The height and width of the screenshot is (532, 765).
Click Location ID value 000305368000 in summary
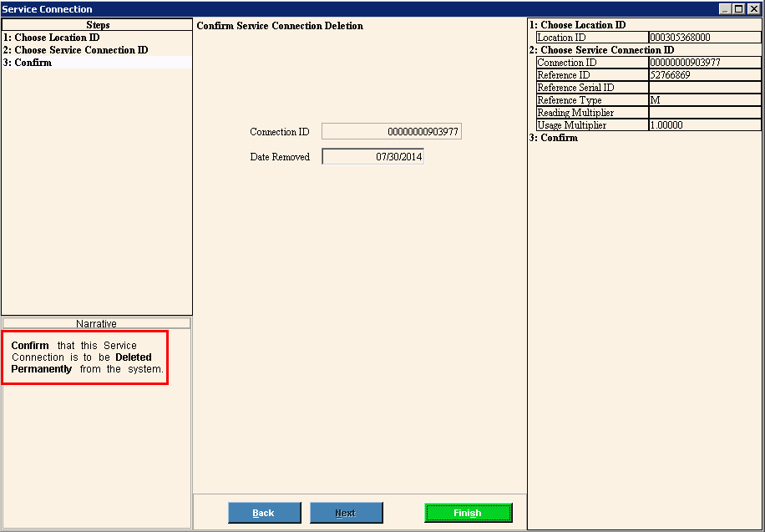(x=705, y=38)
